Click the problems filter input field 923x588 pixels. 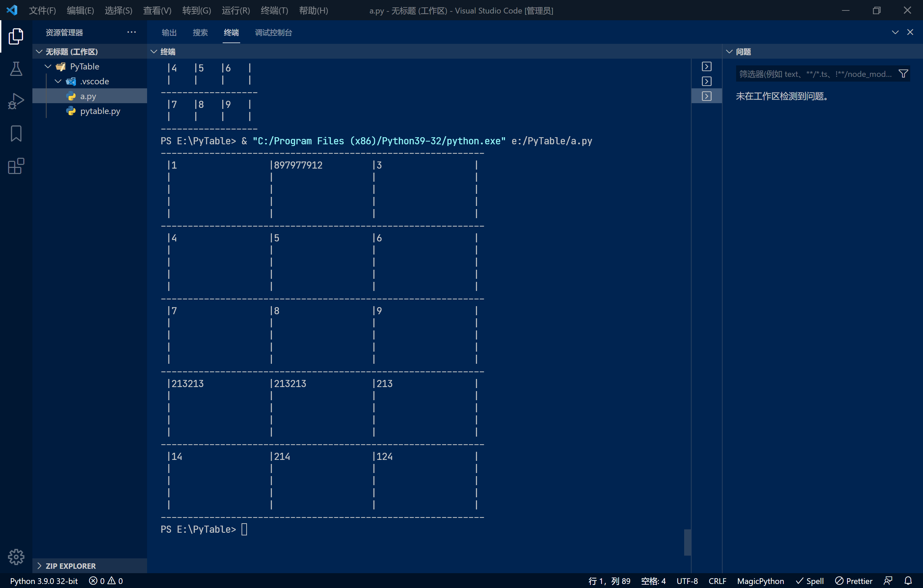815,74
